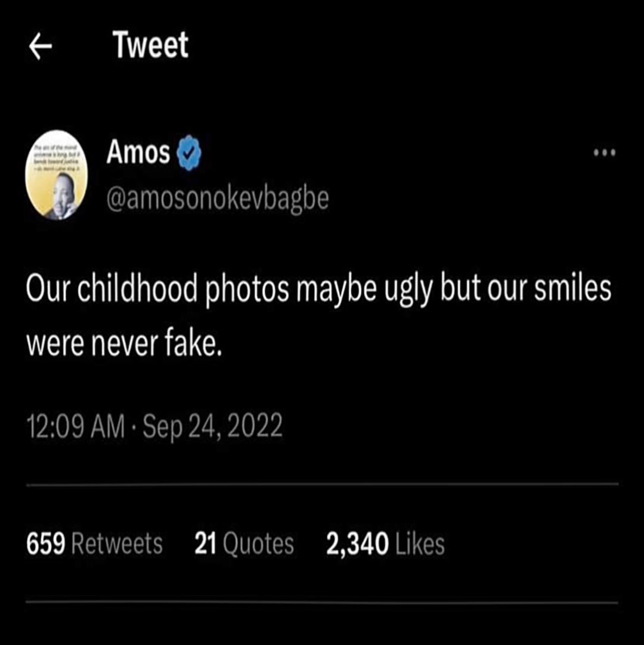Open the three-dot more options menu
644x645 pixels.
[x=604, y=153]
